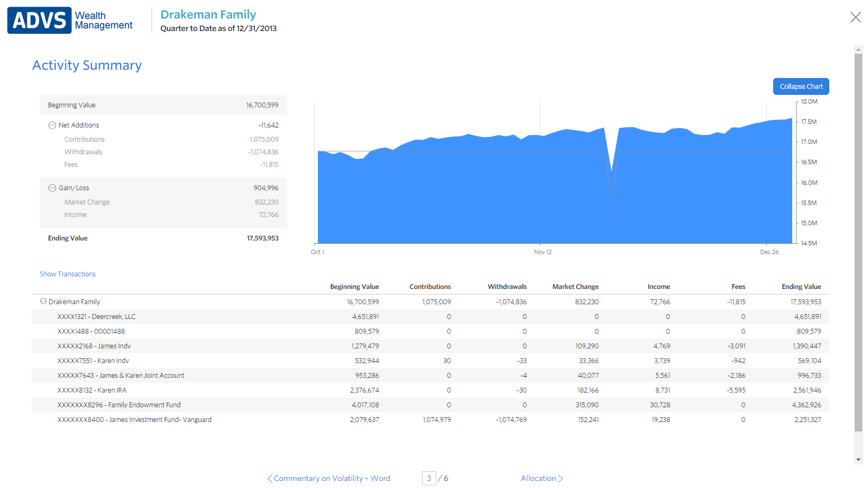This screenshot has width=868, height=488.
Task: Click Drakeman Family total ending value 17,593,953
Action: [806, 302]
